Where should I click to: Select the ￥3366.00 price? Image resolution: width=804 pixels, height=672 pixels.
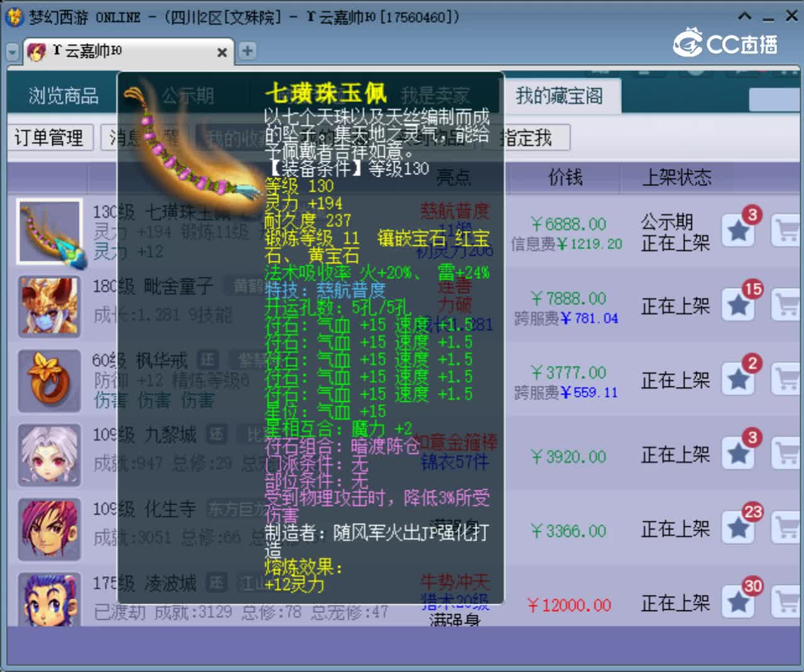pyautogui.click(x=568, y=531)
